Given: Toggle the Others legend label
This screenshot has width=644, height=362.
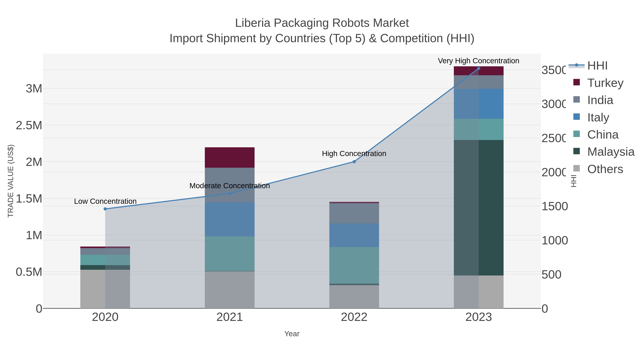Looking at the screenshot, I should point(605,169).
